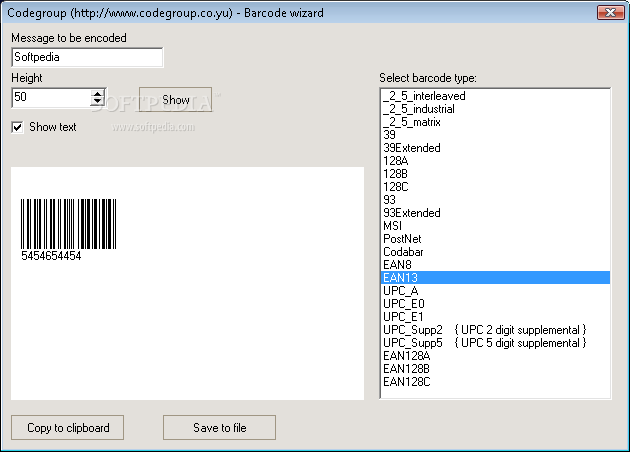This screenshot has height=452, width=630.
Task: Choose UPC_Supp2 two digit supplemental
Action: [495, 329]
